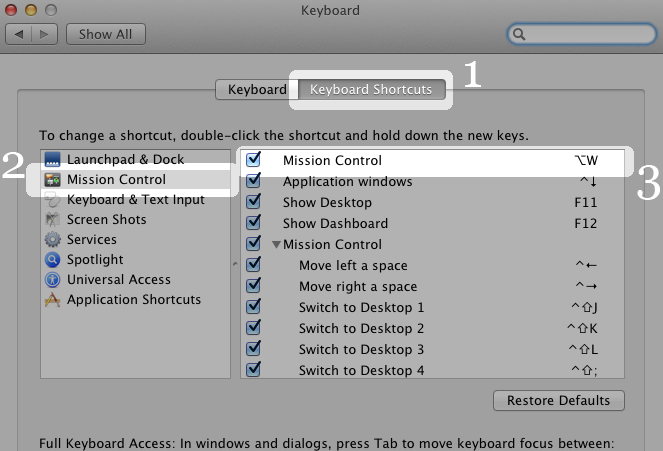Click the Application Shortcuts icon
This screenshot has width=663, height=451.
(52, 300)
